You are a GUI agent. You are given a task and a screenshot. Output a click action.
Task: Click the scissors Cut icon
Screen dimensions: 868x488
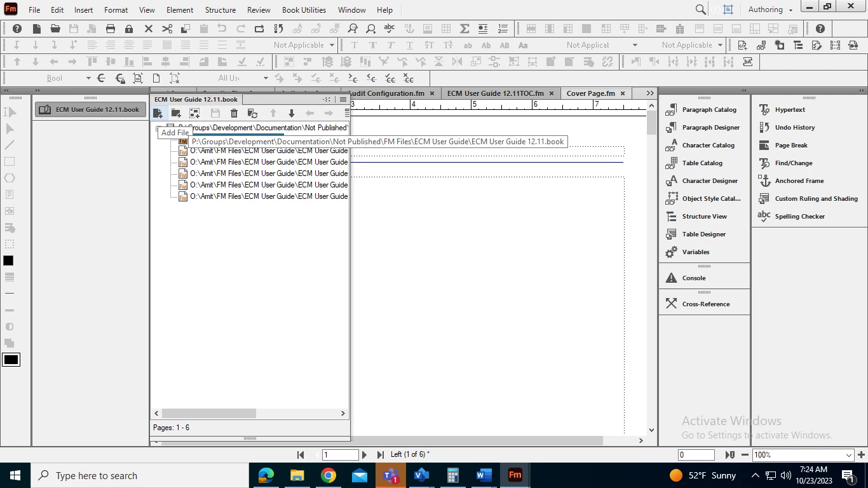tap(167, 29)
